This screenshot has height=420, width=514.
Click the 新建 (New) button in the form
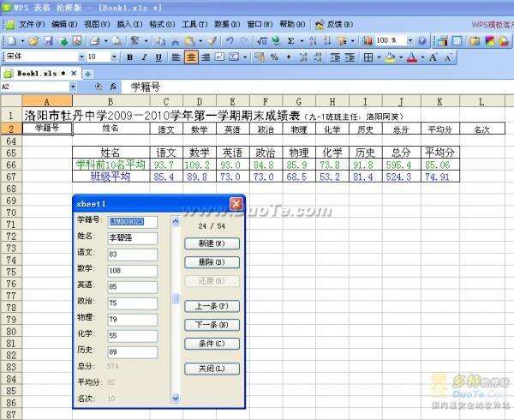pos(212,243)
